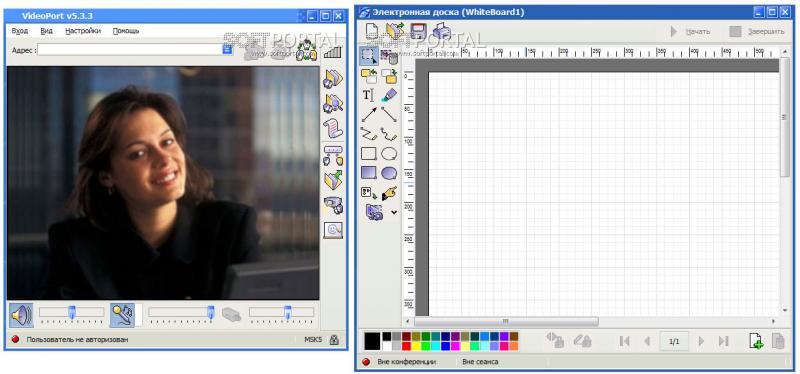Screen dimensions: 800x374
Task: Open a whiteboard file with folder icon
Action: click(394, 32)
